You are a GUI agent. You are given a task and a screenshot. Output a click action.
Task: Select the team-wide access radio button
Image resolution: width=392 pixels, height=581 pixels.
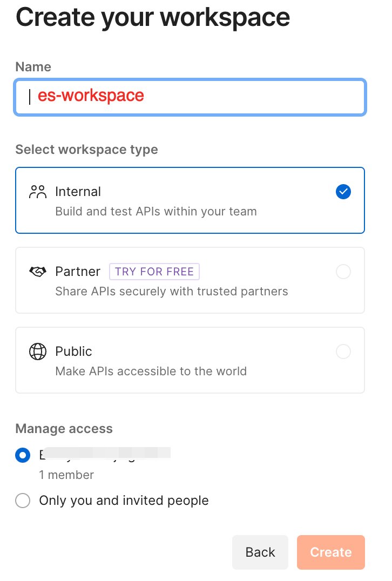click(x=23, y=456)
